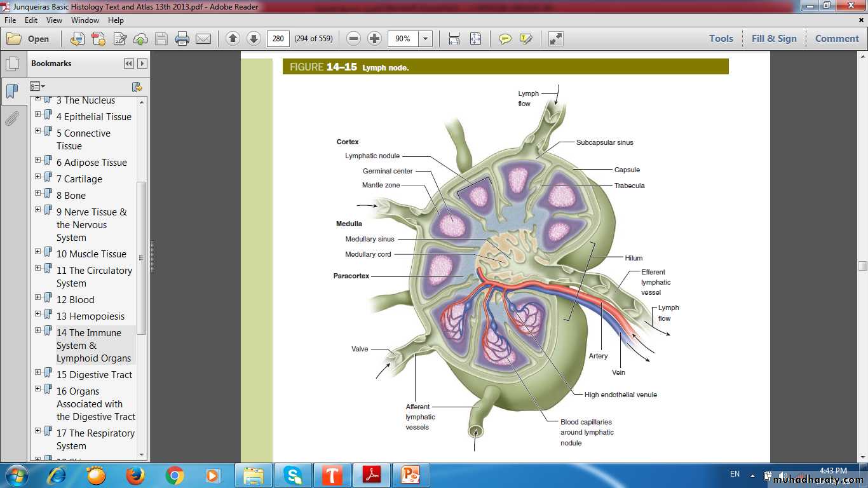Select the highlight text tool
The image size is (868, 488).
(526, 39)
